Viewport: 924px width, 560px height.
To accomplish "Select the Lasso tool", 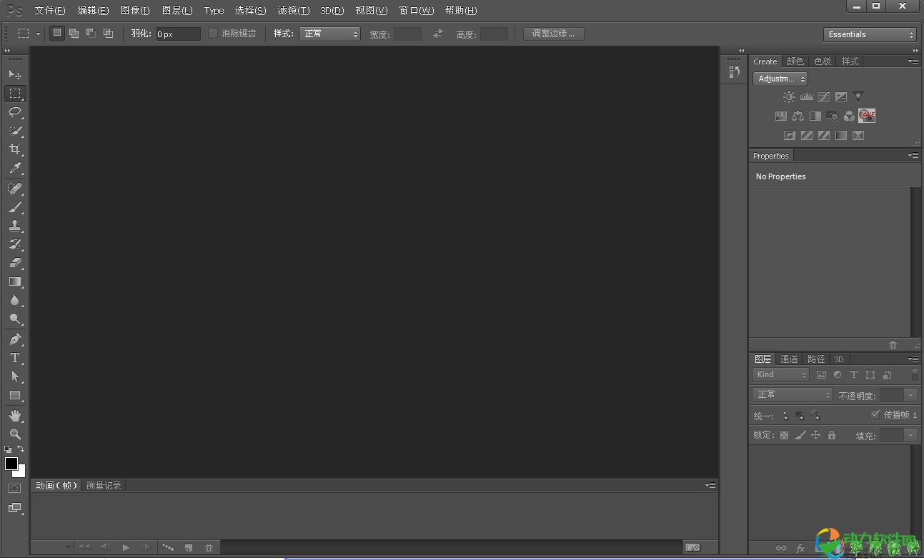I will [x=14, y=112].
